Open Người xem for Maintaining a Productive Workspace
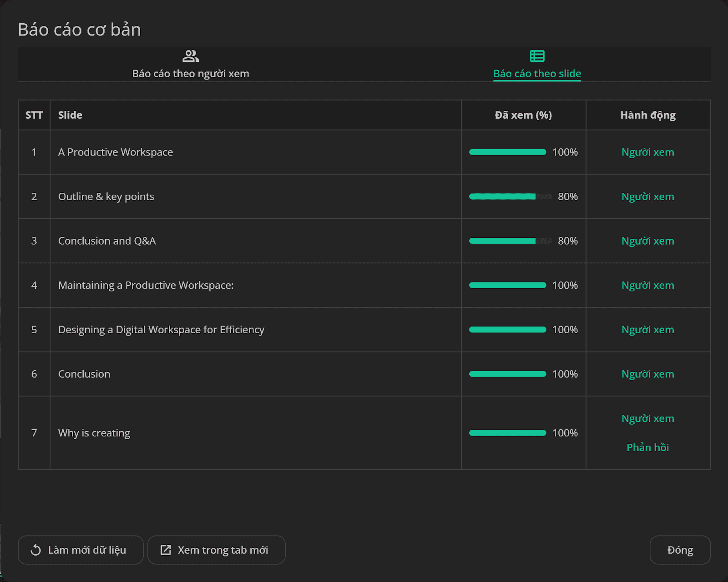728x582 pixels. tap(648, 285)
